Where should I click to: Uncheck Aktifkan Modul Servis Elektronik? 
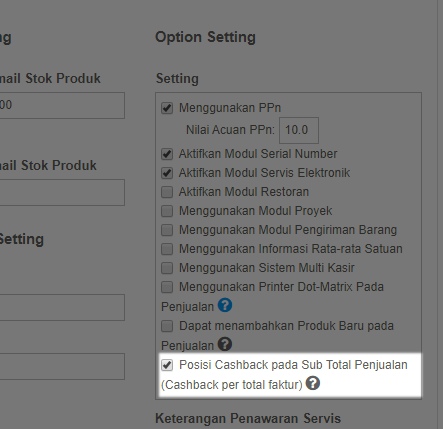(167, 173)
